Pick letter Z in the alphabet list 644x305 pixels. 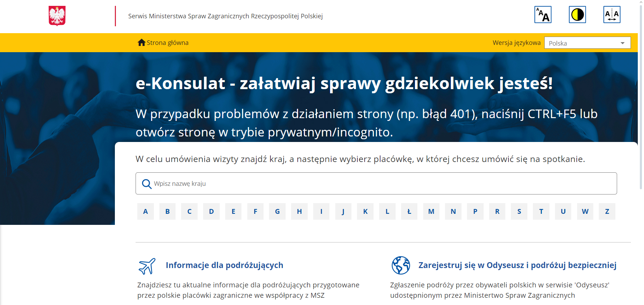coord(607,211)
